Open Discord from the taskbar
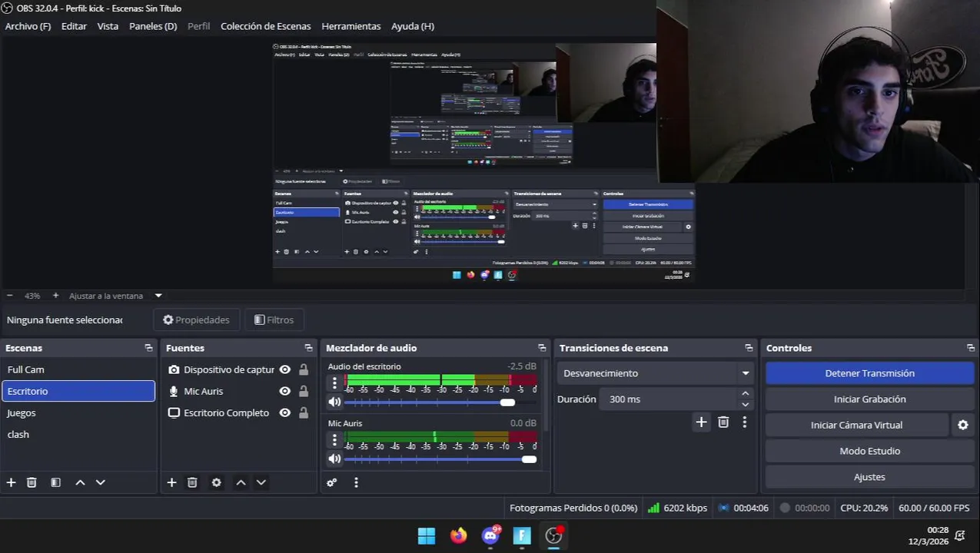The image size is (980, 553). (490, 536)
